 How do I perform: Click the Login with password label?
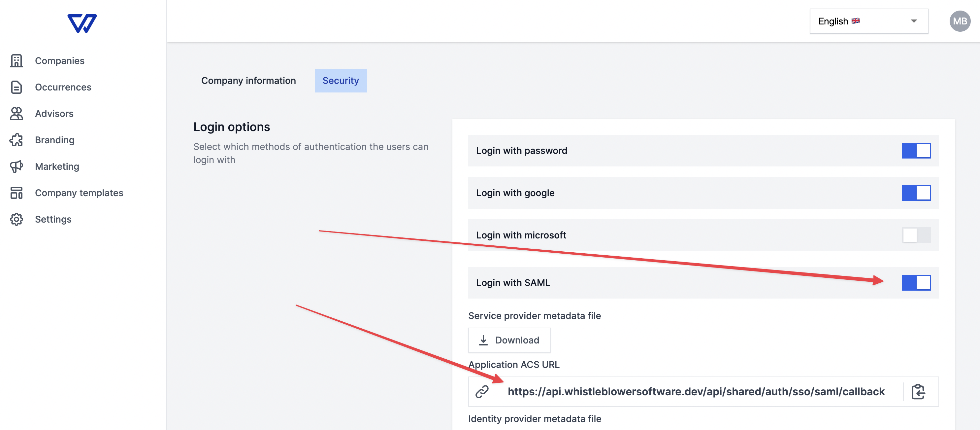[x=522, y=151]
